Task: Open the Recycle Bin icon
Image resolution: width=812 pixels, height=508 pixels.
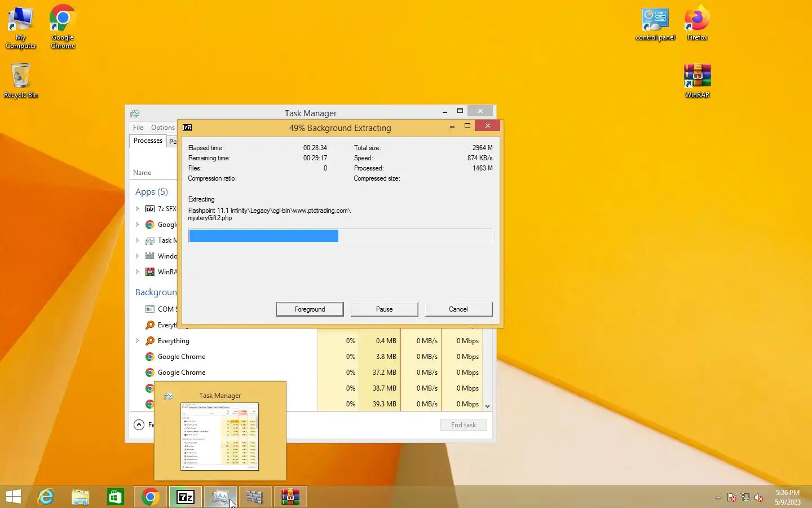Action: coord(21,80)
